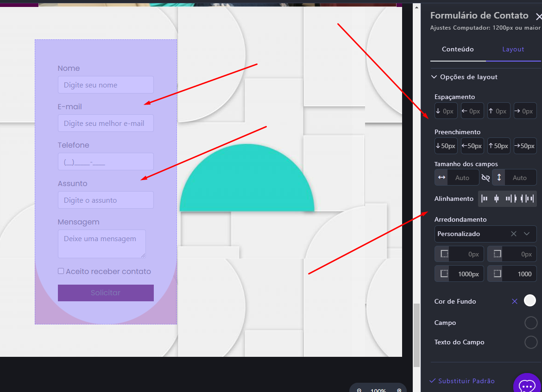The image size is (542, 392).
Task: Click the Solicitar submit button
Action: point(106,293)
